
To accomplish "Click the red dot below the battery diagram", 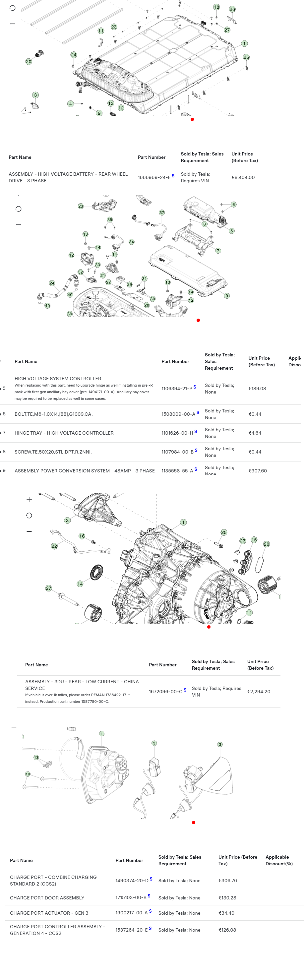I will pyautogui.click(x=192, y=119).
